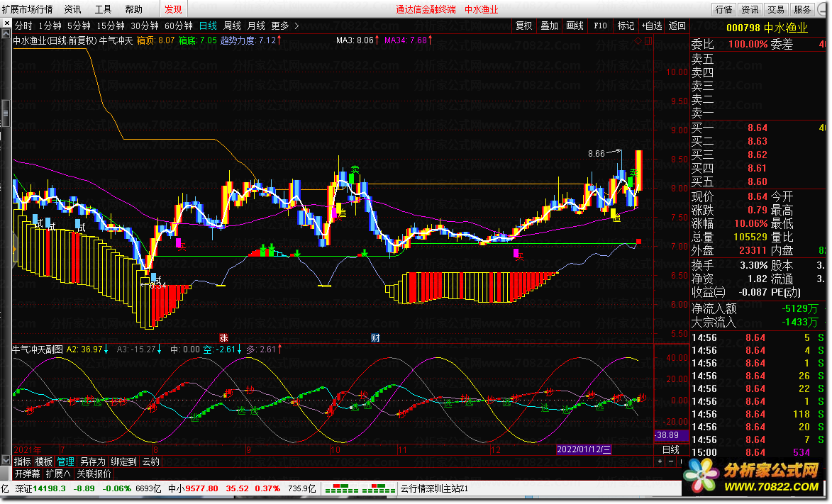Switch the chart to the 分时 period
This screenshot has width=832, height=504.
pyautogui.click(x=23, y=26)
